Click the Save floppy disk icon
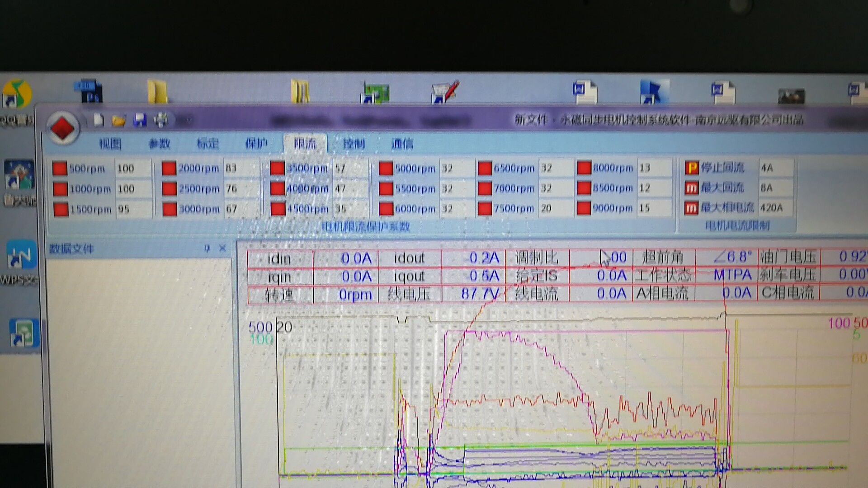The width and height of the screenshot is (868, 488). 140,120
